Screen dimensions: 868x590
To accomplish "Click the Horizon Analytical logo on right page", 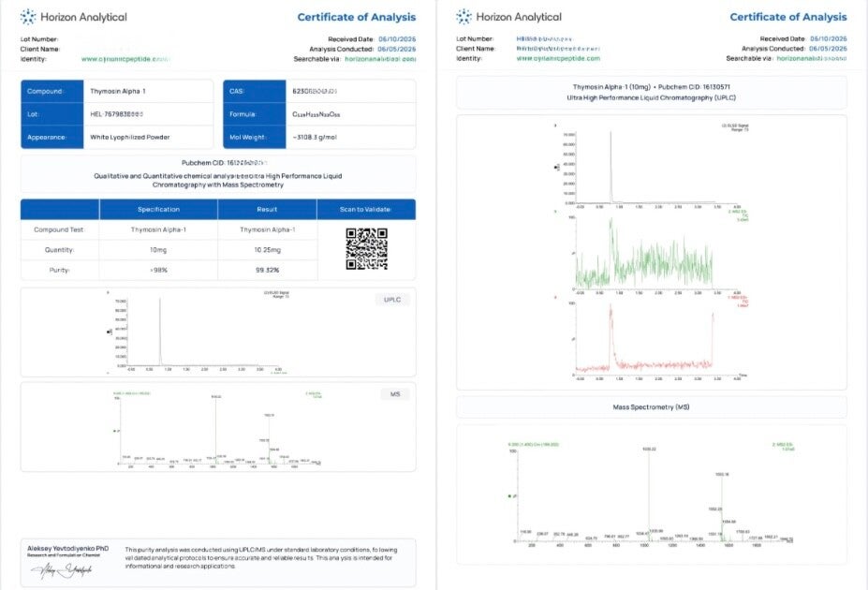I will click(508, 17).
